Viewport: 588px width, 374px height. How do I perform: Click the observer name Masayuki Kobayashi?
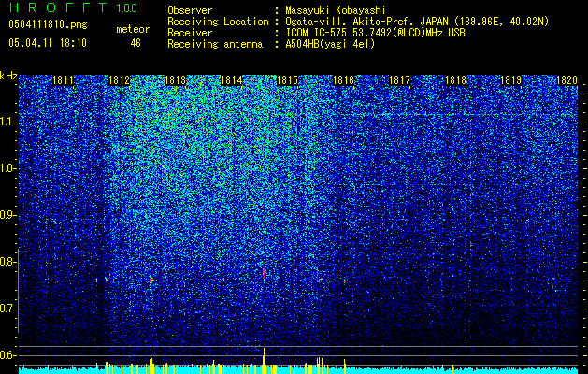[x=336, y=10]
